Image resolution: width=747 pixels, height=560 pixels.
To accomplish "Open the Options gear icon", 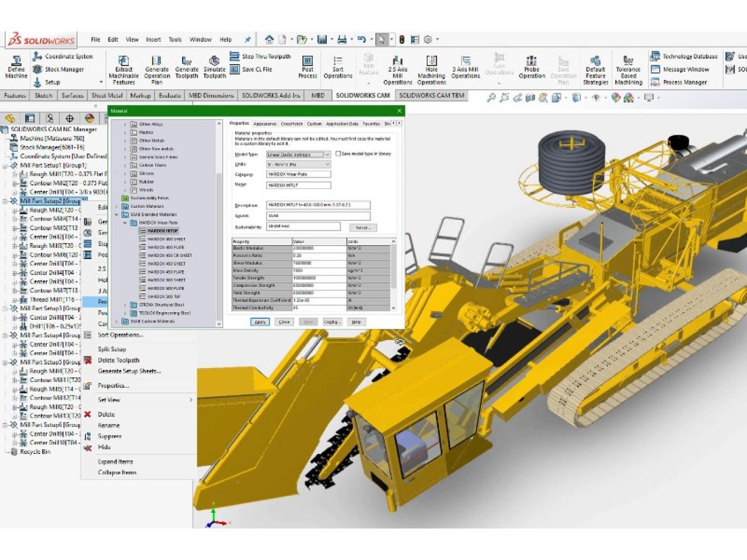I will [428, 40].
